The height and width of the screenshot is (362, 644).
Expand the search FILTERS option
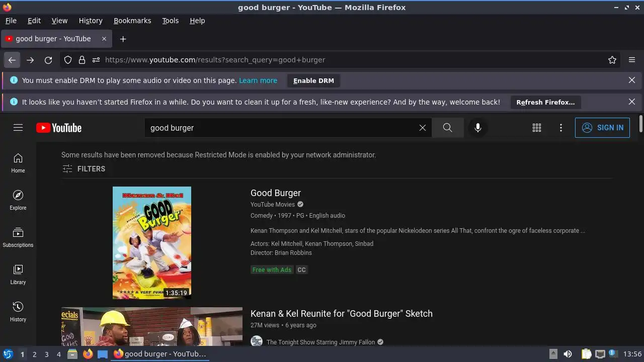[84, 169]
